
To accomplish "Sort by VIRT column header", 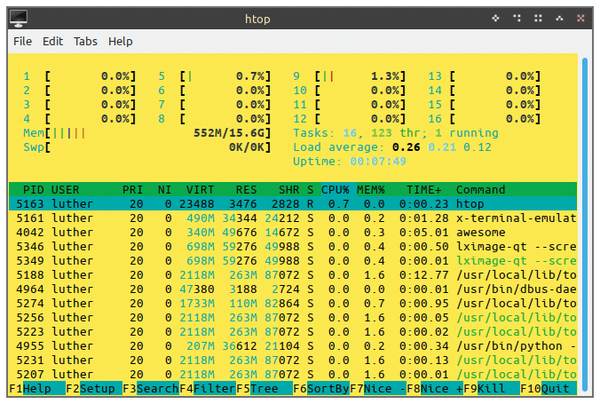I will 200,189.
